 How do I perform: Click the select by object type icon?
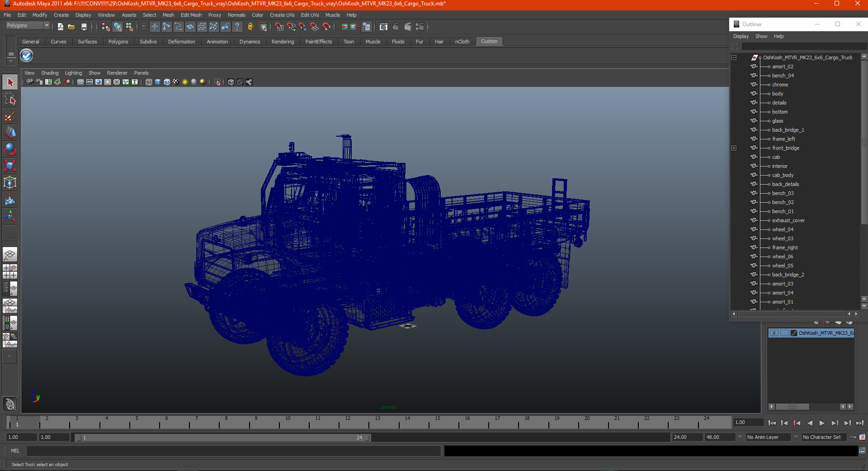118,27
